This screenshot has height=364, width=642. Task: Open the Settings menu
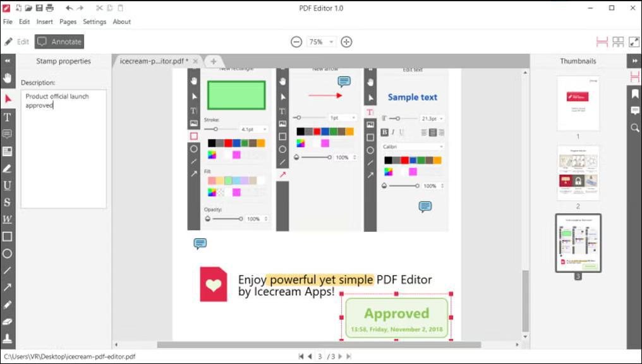coord(95,21)
